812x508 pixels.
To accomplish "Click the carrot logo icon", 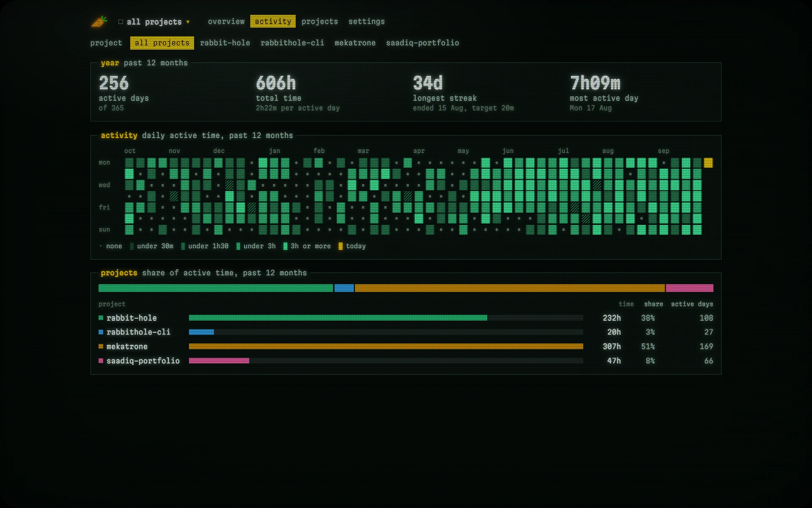I will coord(99,22).
